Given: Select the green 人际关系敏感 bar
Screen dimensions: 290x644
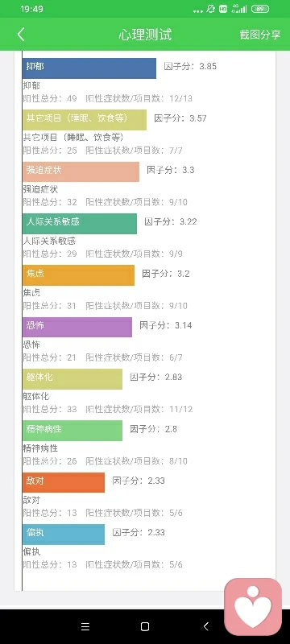Looking at the screenshot, I should (x=80, y=224).
